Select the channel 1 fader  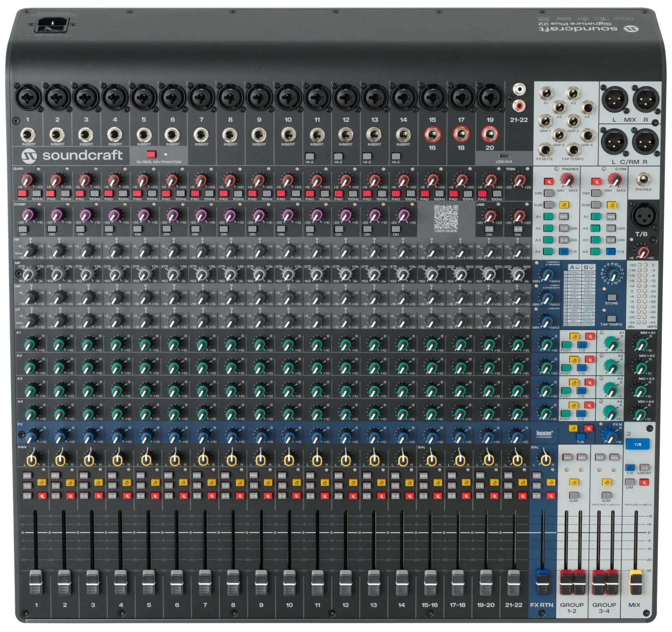coord(36,582)
